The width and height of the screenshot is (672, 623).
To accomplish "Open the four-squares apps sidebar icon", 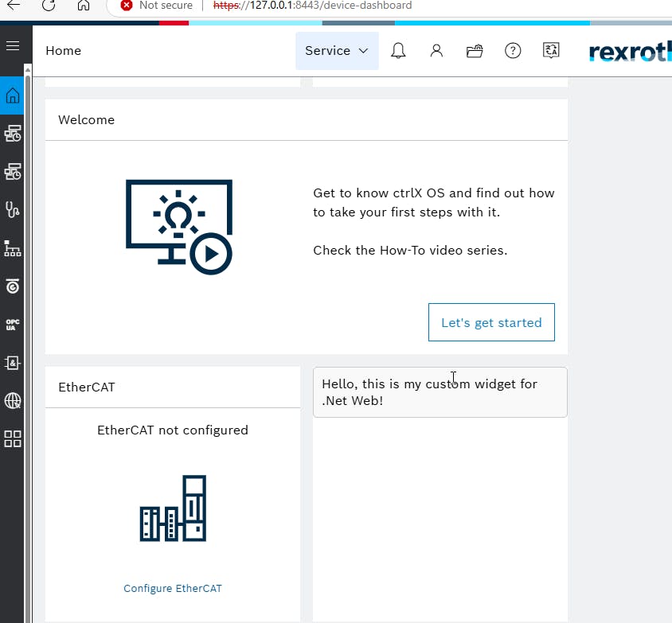I will click(x=13, y=439).
